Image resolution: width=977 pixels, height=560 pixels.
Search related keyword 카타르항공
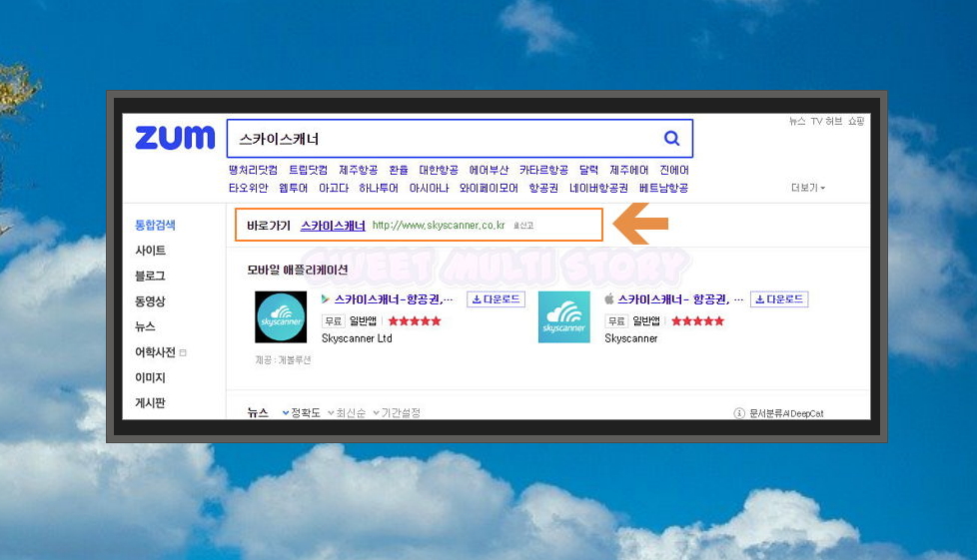tap(544, 170)
